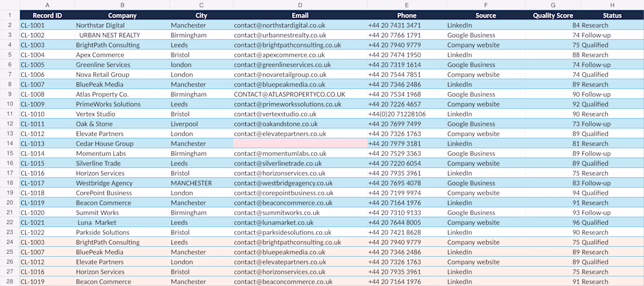Select row number 14 header
The image size is (644, 286).
pyautogui.click(x=10, y=144)
